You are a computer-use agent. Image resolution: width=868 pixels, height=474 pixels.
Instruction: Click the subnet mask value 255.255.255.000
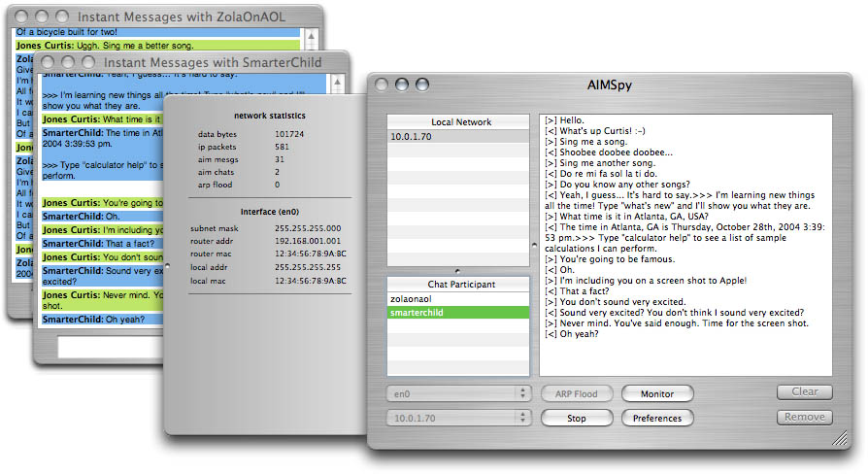click(308, 228)
